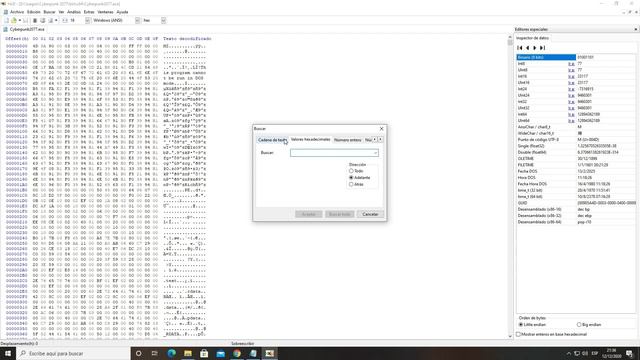Close the Buscar dialog with X
This screenshot has height=360, width=640.
[x=382, y=129]
